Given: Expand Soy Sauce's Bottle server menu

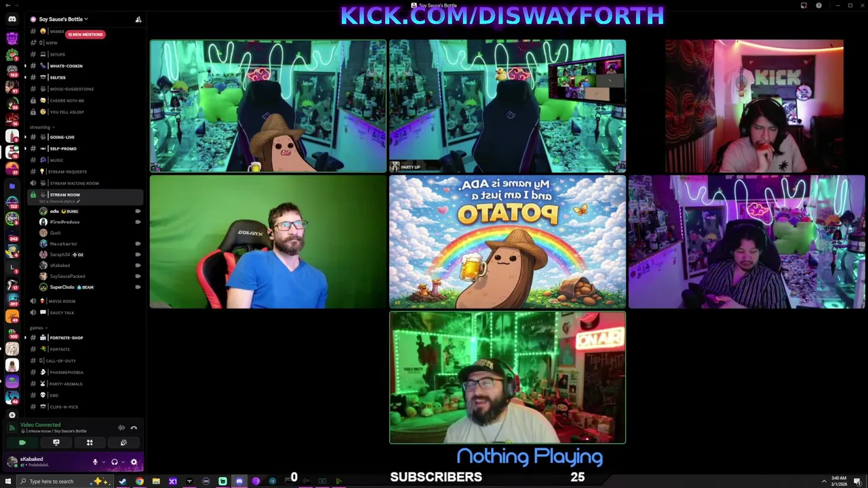Looking at the screenshot, I should coord(62,19).
